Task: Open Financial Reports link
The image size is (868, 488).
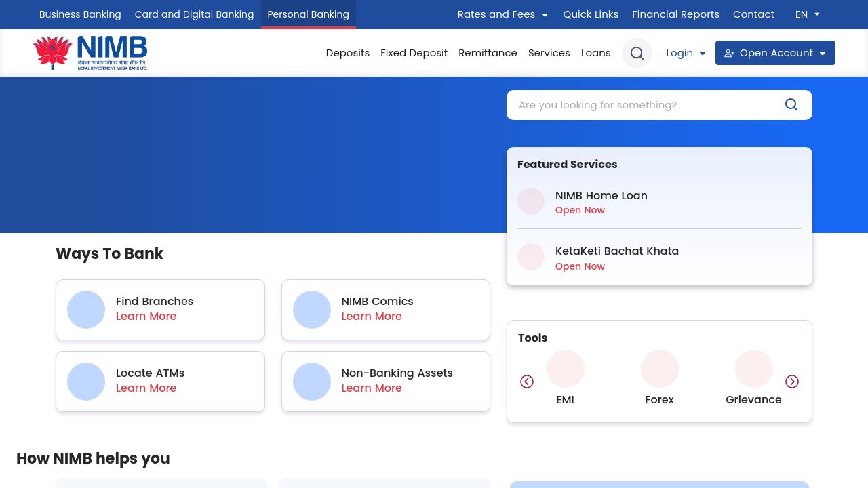Action: point(675,14)
